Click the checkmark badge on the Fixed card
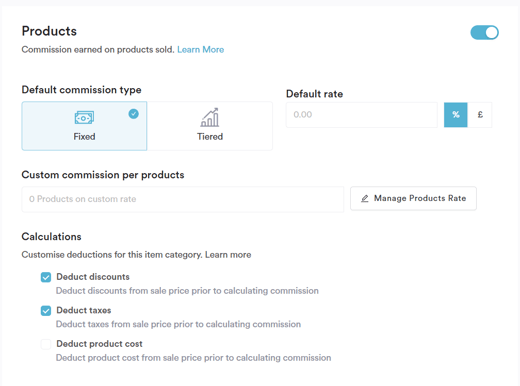Screen dimensions: 520x386 click(x=134, y=114)
